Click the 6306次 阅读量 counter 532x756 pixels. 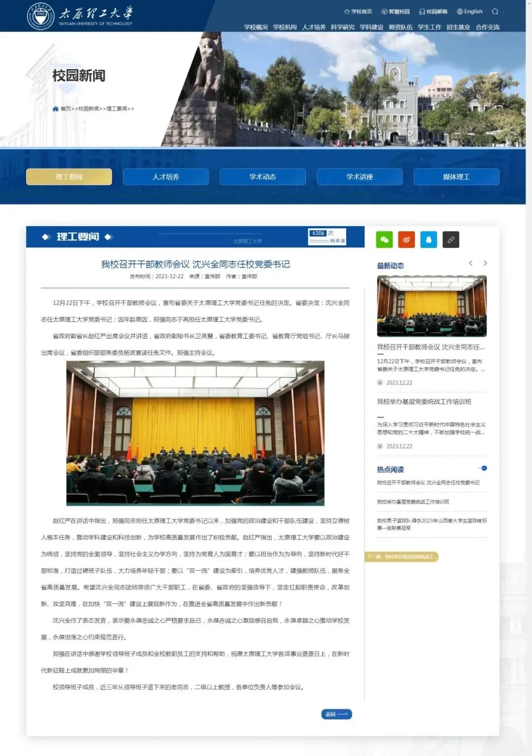(x=327, y=236)
